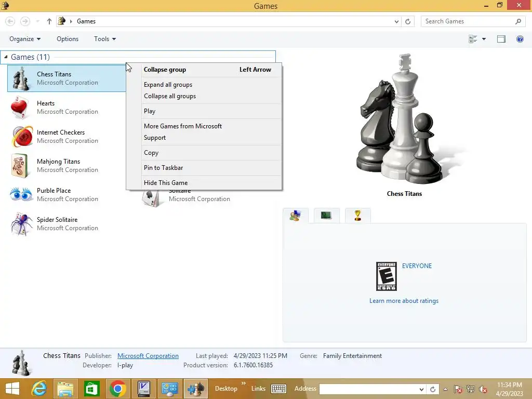Select the Hearts game icon
The width and height of the screenshot is (532, 399).
point(20,108)
